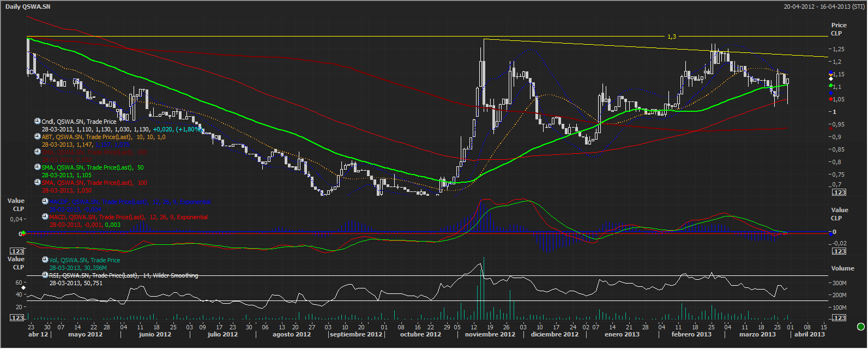This screenshot has height=349, width=868.
Task: Click the icon beside SMA 200 legend
Action: click(38, 152)
